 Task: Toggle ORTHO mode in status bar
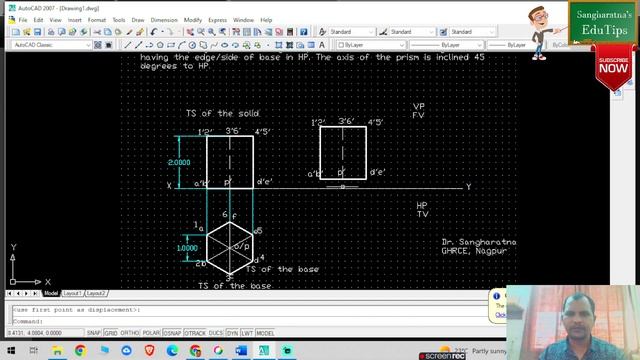point(130,333)
